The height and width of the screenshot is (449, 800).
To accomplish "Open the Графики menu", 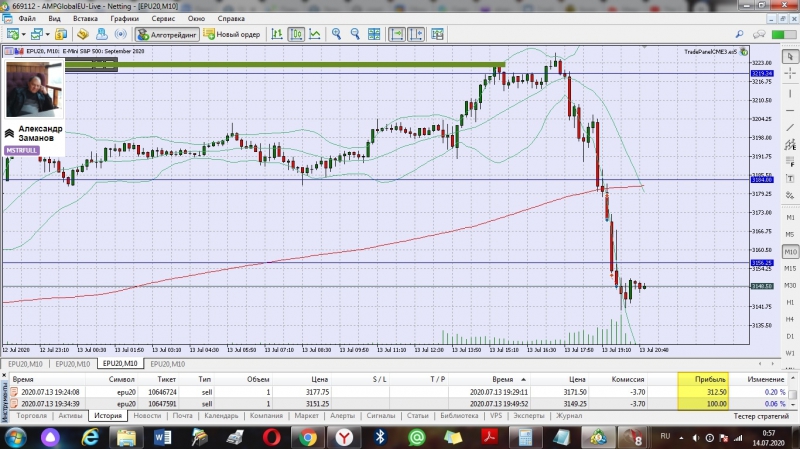I will pos(124,18).
